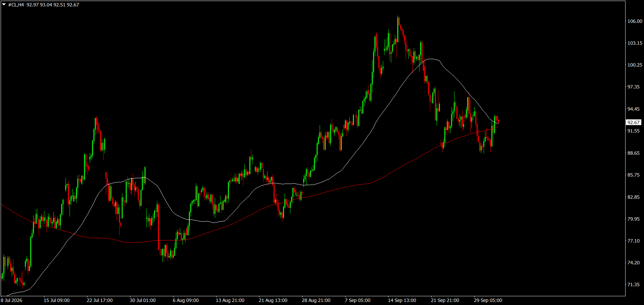Click the 94.45 price scale label
The height and width of the screenshot is (305, 644).
point(634,109)
